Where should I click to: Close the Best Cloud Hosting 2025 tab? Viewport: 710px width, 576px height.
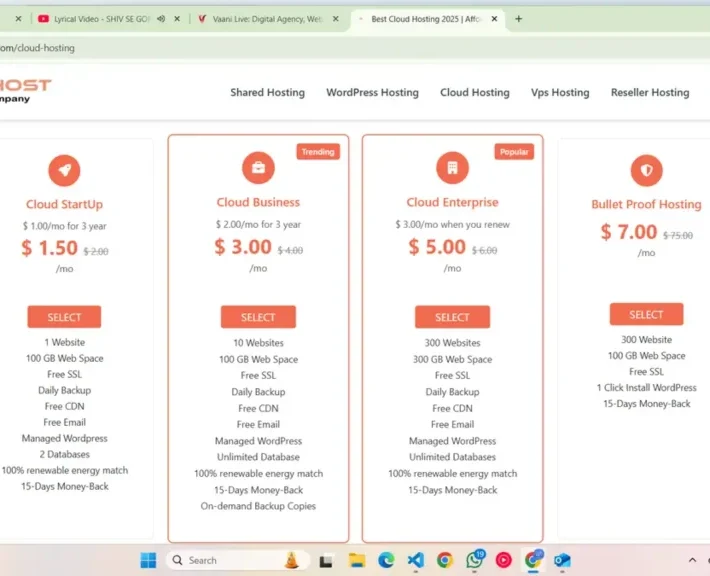tap(494, 19)
